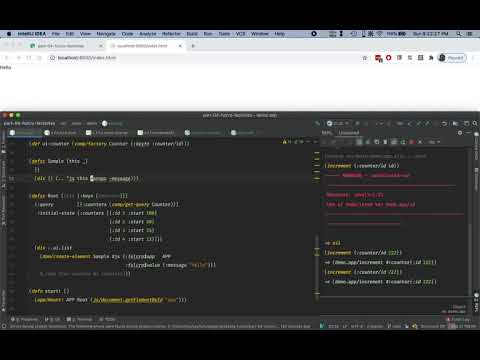Bookmark this page with the star icon
The width and height of the screenshot is (480, 360).
tap(365, 58)
